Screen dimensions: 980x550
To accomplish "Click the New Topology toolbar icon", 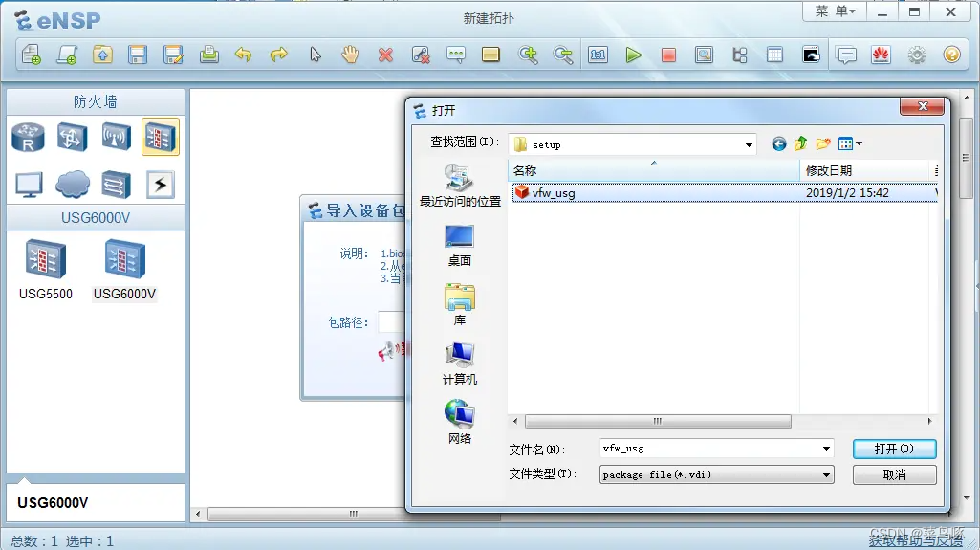I will click(32, 55).
